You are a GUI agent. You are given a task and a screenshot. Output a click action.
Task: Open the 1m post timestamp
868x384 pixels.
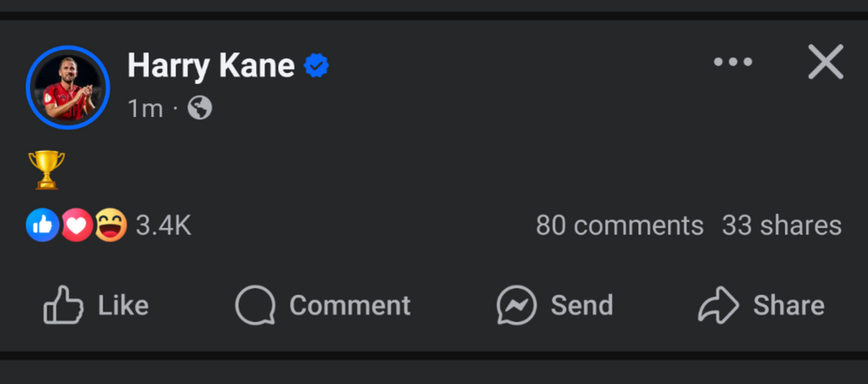point(145,109)
